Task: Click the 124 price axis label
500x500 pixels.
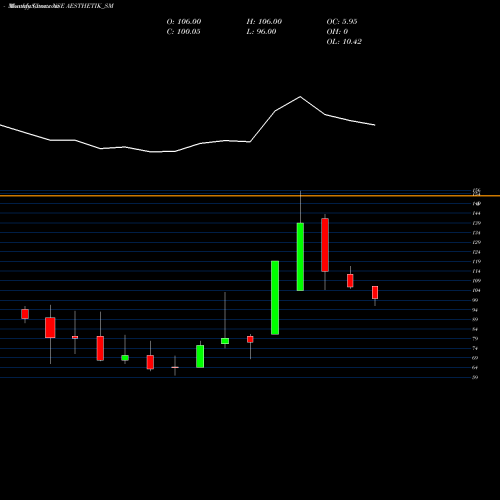Action: click(476, 252)
